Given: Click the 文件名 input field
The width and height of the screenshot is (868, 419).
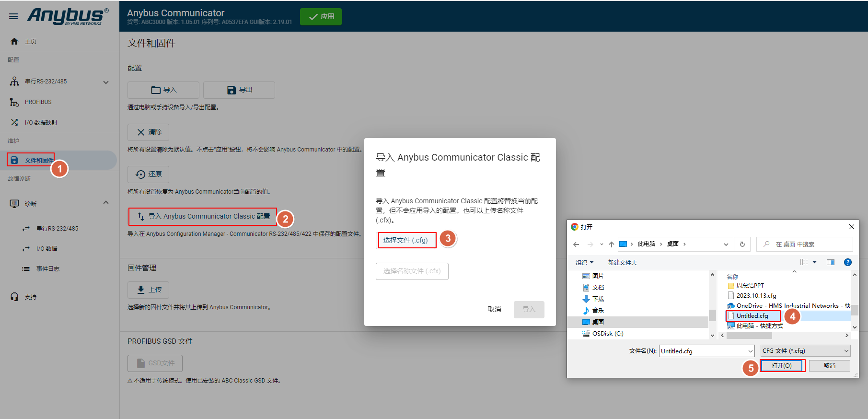Looking at the screenshot, I should 703,351.
